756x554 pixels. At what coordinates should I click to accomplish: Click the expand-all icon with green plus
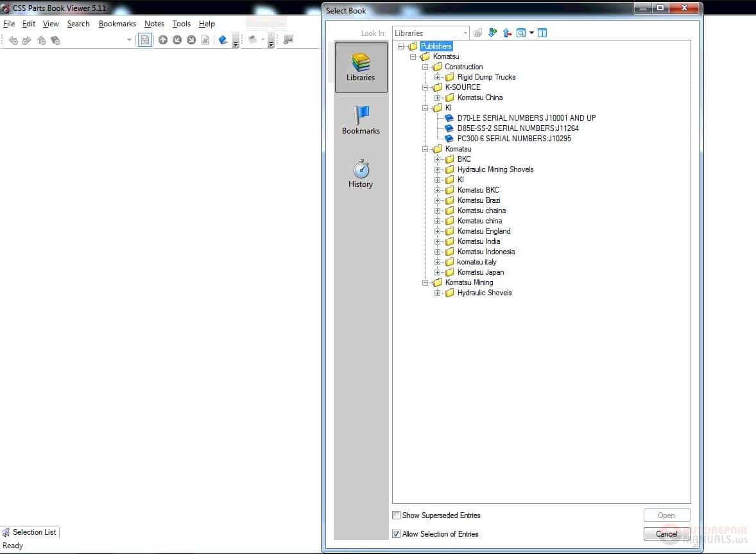point(492,33)
